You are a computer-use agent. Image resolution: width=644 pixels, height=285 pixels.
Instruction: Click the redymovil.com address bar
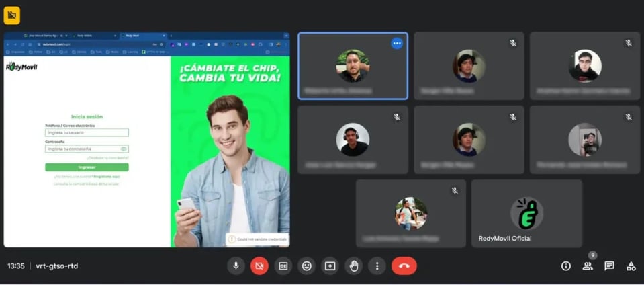coord(100,44)
